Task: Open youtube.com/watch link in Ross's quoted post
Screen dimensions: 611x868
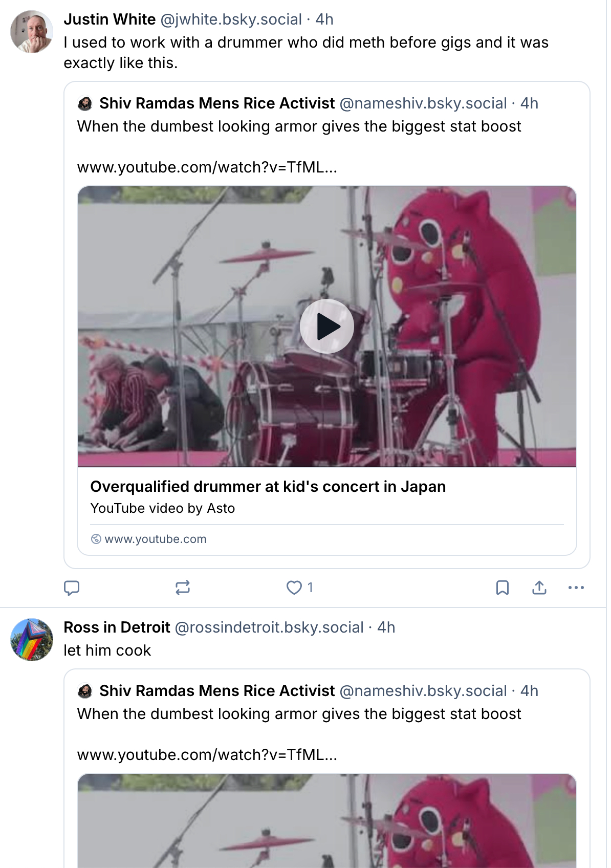Action: [207, 755]
